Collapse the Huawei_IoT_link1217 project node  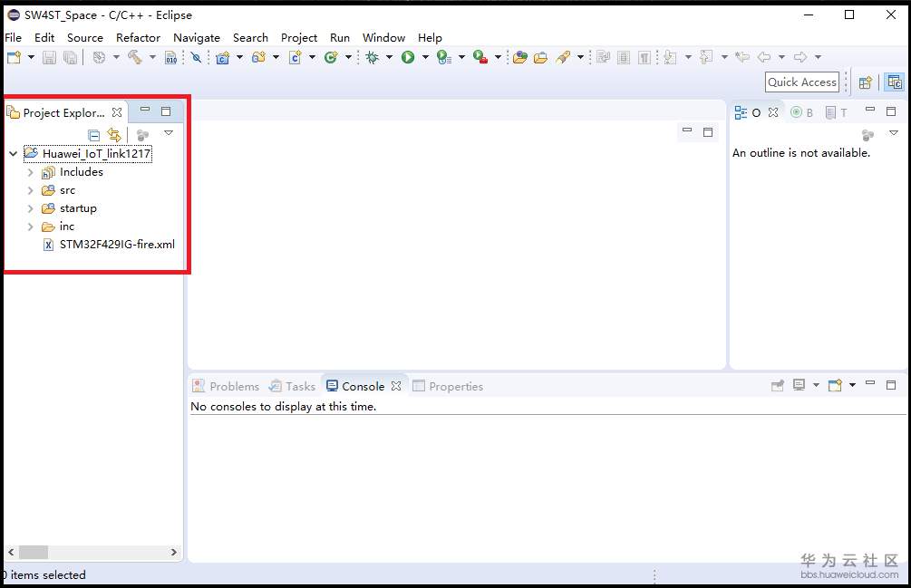coord(13,154)
